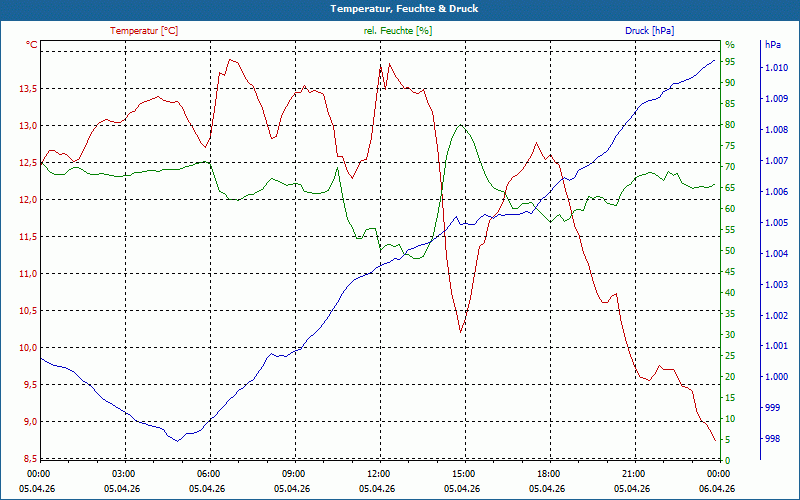This screenshot has width=800, height=500.
Task: Click the '12:00' time label on the x-axis
Action: tap(378, 474)
